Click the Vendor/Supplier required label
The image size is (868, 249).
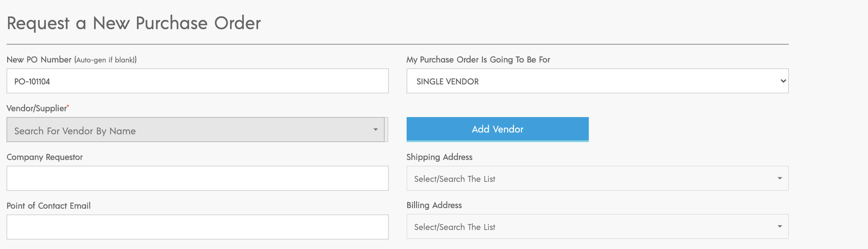tap(38, 108)
